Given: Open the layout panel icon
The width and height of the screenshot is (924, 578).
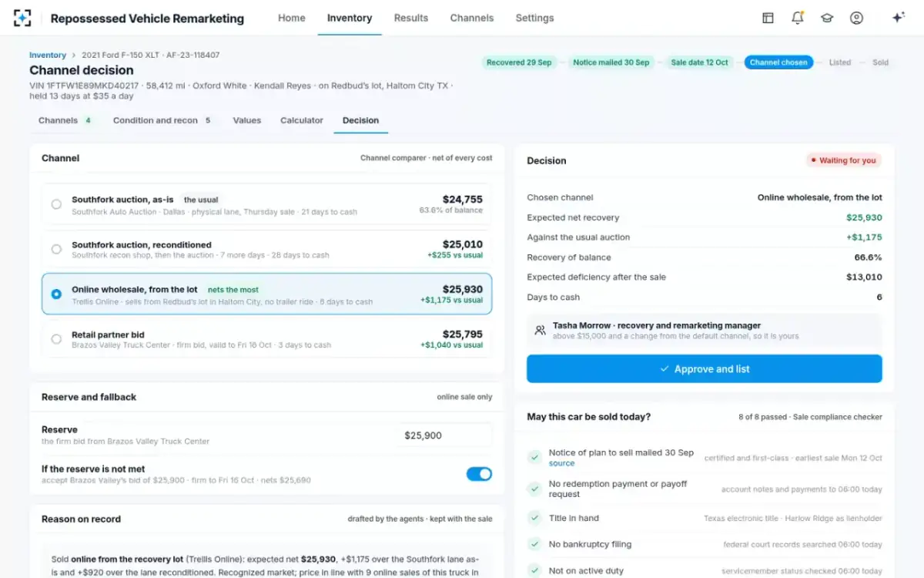Looking at the screenshot, I should point(768,18).
